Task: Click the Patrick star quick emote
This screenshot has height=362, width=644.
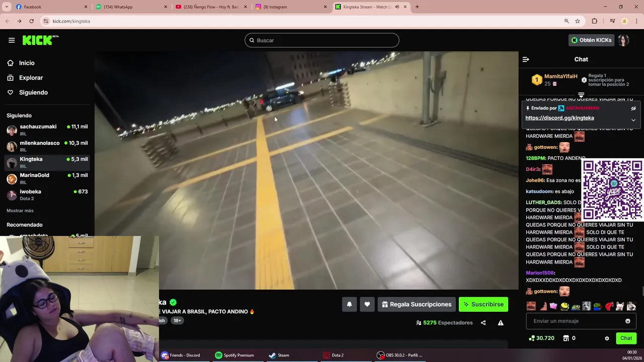Action: pyautogui.click(x=543, y=306)
